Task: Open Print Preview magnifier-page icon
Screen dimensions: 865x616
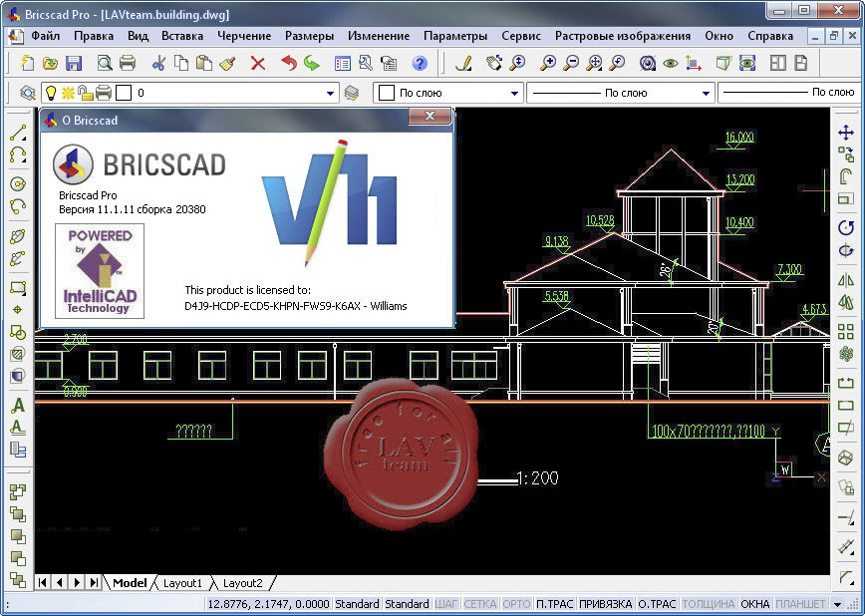Action: click(x=105, y=63)
